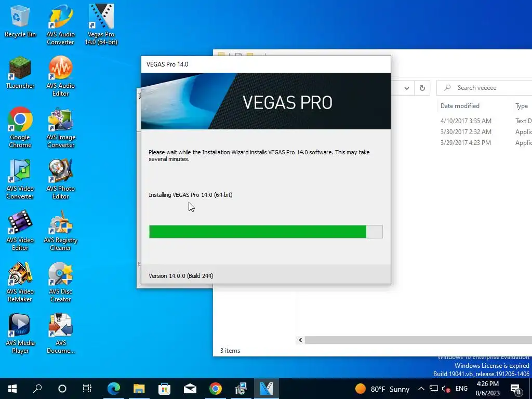Launch Google Chrome desktop shortcut

click(20, 127)
